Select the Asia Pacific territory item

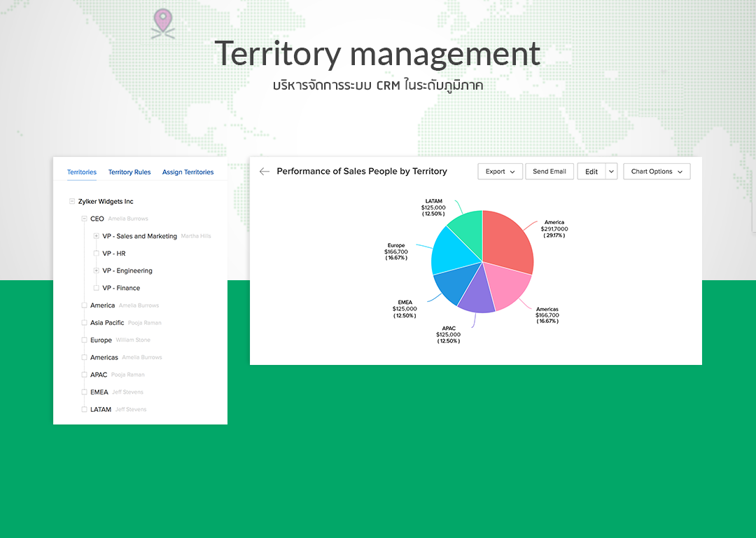click(x=107, y=323)
